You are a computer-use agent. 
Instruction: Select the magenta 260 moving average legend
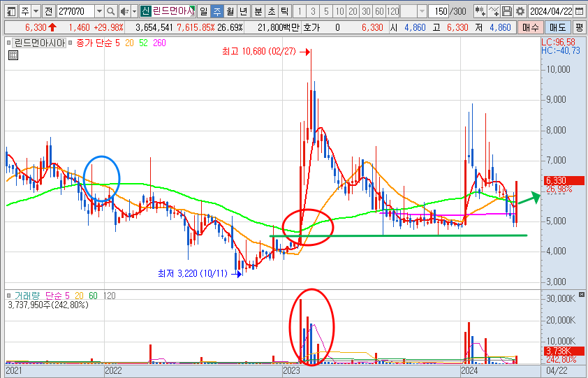tap(159, 43)
